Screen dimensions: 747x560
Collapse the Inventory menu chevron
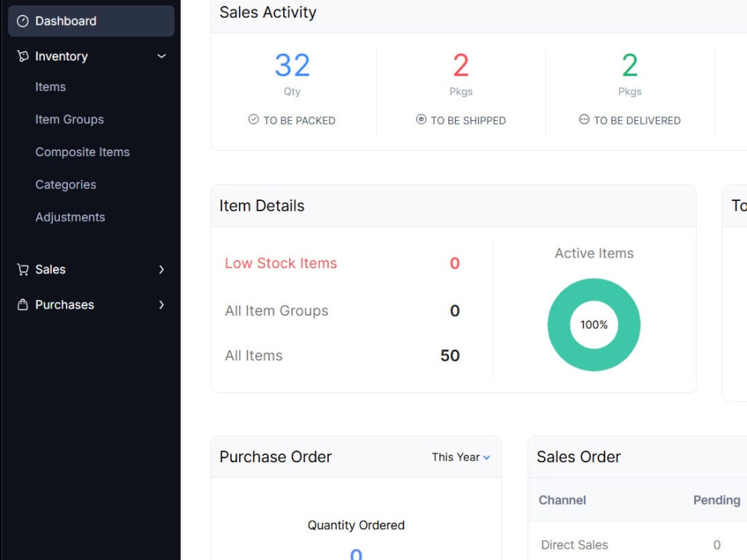click(161, 56)
